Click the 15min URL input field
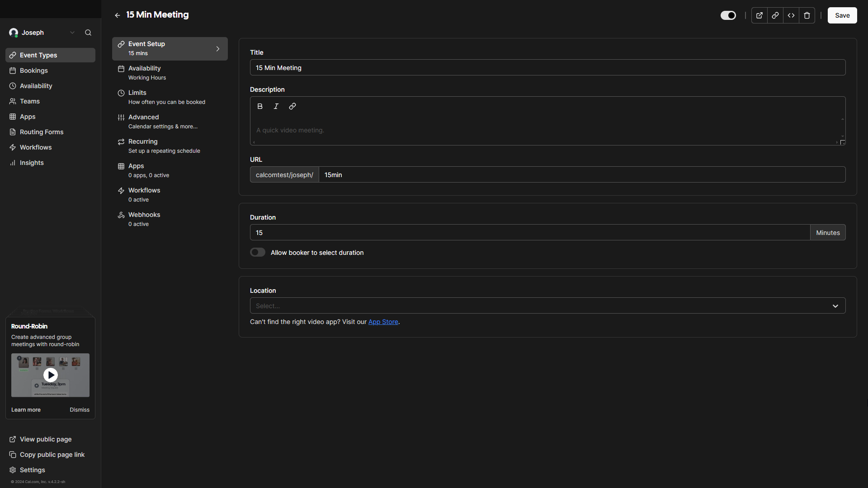The width and height of the screenshot is (868, 488). pyautogui.click(x=582, y=174)
